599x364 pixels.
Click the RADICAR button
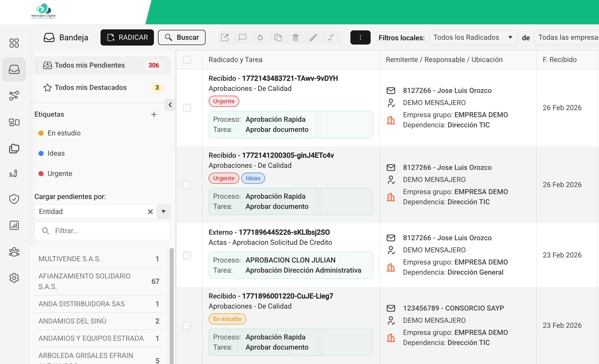point(127,37)
